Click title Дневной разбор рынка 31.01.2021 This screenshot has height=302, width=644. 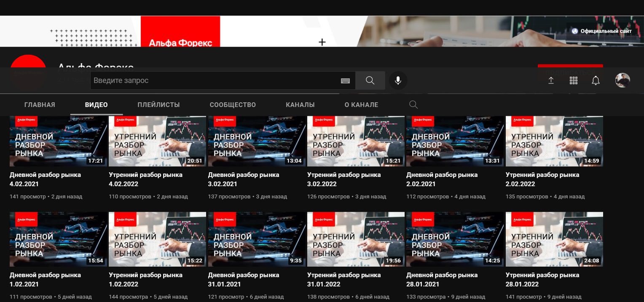click(x=244, y=280)
